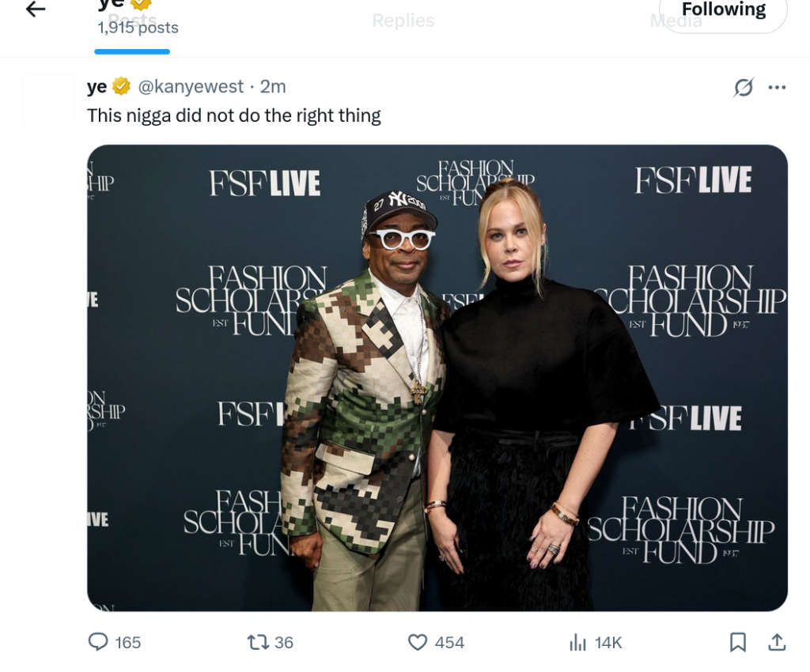This screenshot has width=810, height=672.
Task: Open the three-dot more options menu
Action: (x=777, y=87)
